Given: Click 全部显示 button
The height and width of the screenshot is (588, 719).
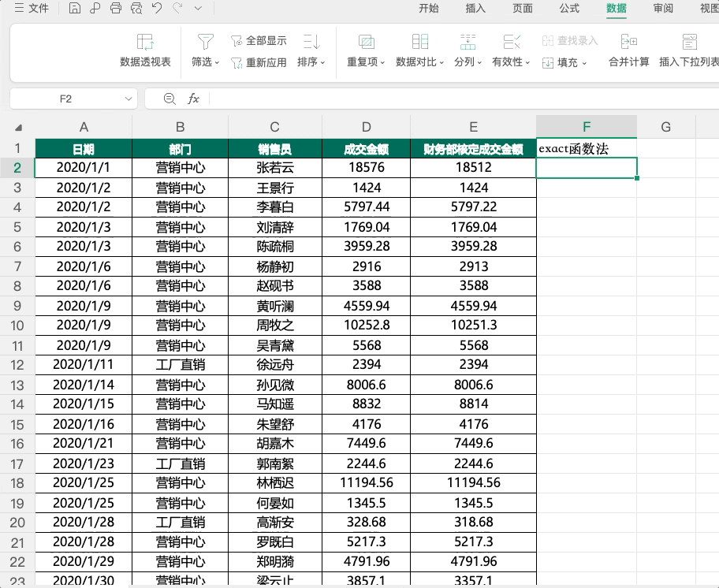Looking at the screenshot, I should pyautogui.click(x=259, y=41).
